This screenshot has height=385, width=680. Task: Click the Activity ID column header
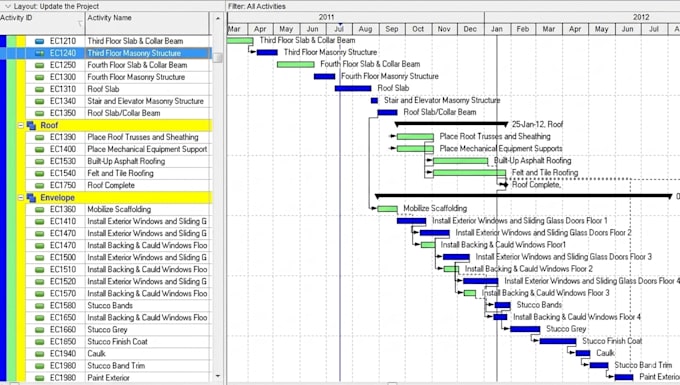(x=42, y=23)
